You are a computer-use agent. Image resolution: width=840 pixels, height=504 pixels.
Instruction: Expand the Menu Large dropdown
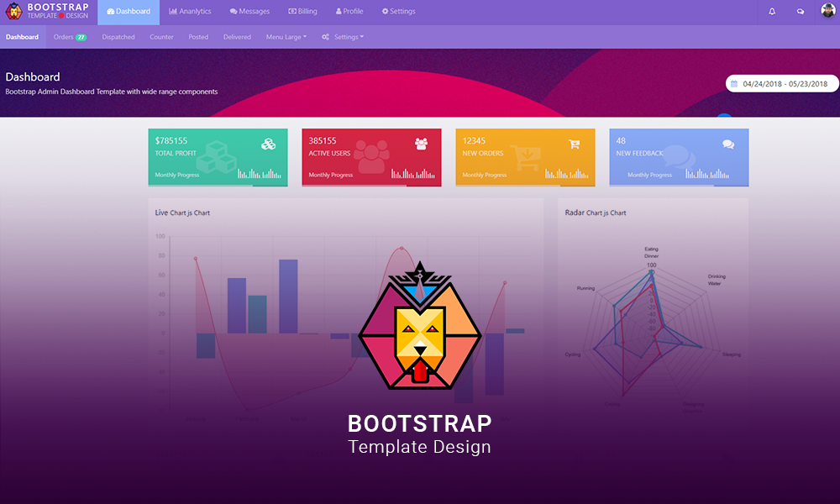coord(286,37)
